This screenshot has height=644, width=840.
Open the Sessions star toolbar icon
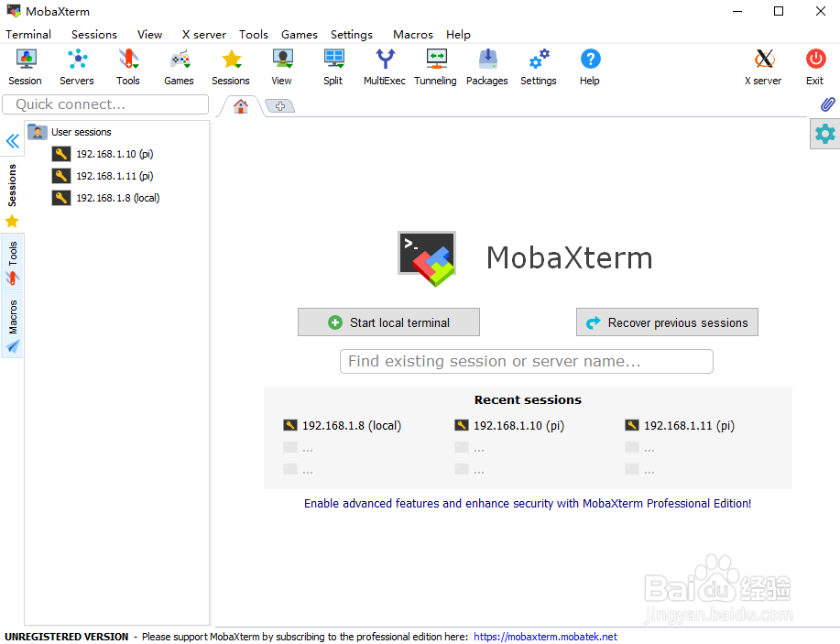231,67
